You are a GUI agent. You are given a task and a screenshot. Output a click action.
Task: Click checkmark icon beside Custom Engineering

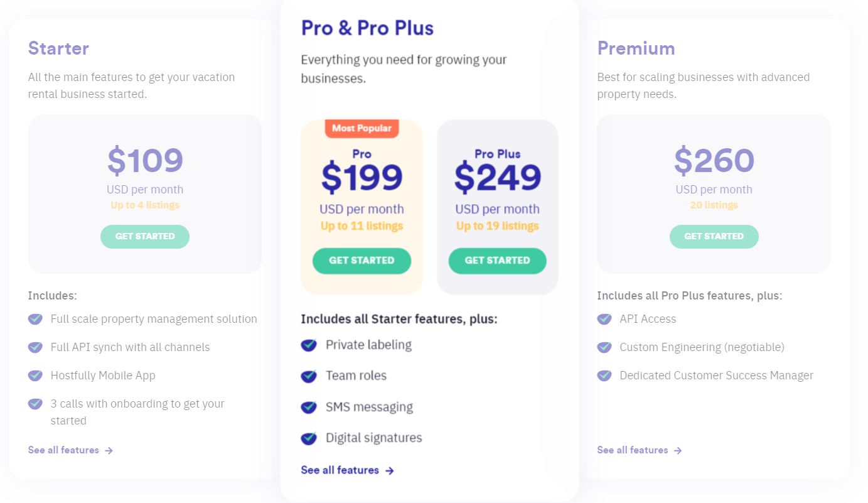[x=604, y=347]
